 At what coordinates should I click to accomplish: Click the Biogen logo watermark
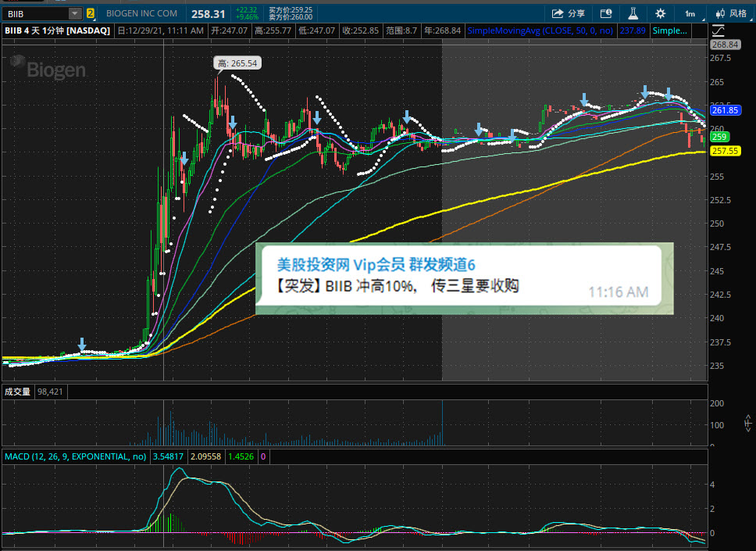pyautogui.click(x=48, y=69)
